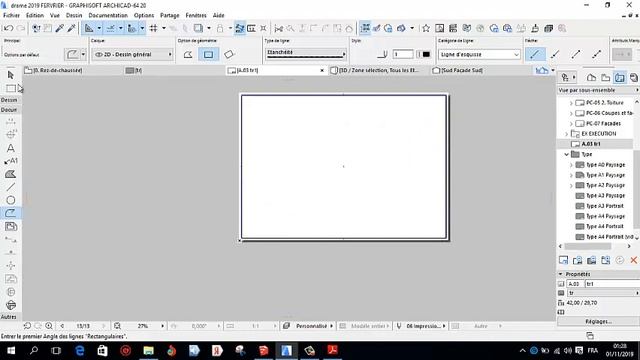This screenshot has width=640, height=360.
Task: Open the Fichier menu
Action: [x=11, y=15]
